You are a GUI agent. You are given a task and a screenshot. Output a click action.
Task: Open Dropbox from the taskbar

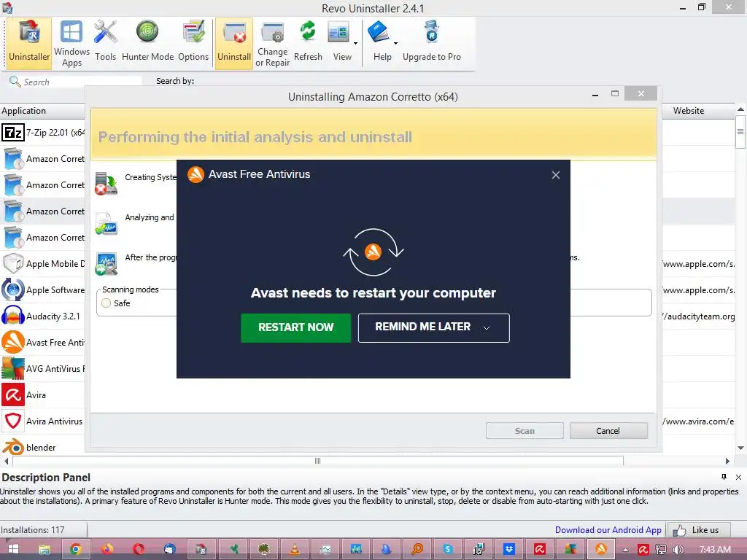[508, 549]
